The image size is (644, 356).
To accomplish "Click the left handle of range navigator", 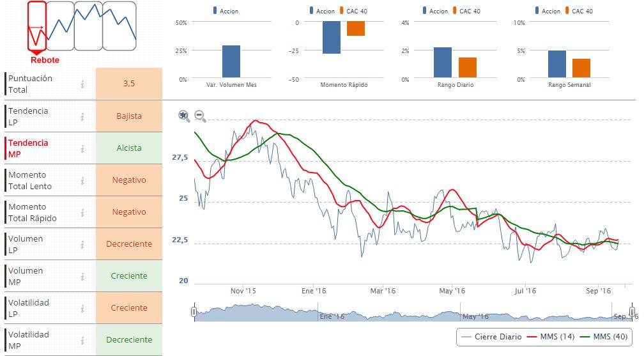I will pos(194,311).
